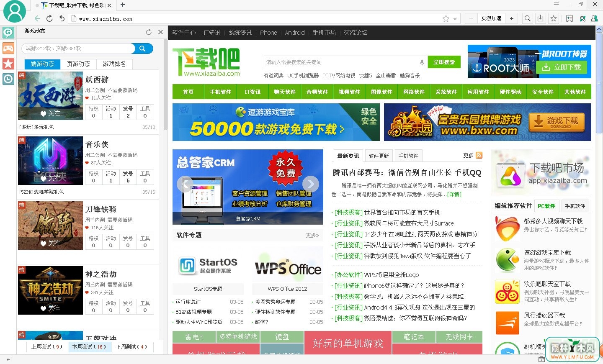Collapse sidebar with bottom-left arrow icon
The image size is (603, 364).
coord(9,359)
